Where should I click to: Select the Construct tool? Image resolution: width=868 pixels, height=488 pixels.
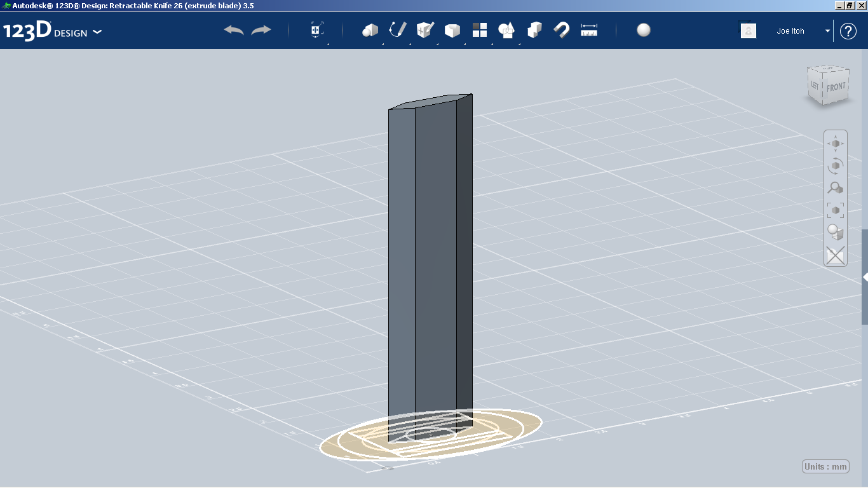click(x=423, y=30)
